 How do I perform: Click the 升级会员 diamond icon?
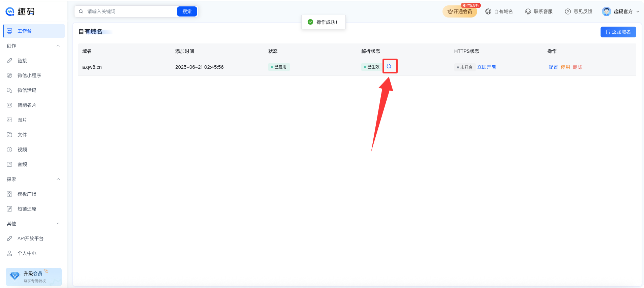point(15,276)
